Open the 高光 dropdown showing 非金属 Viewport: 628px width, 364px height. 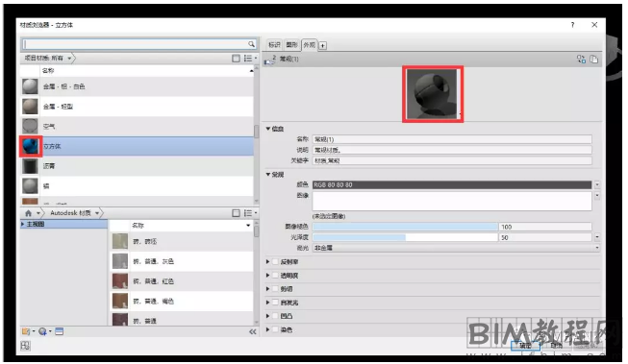tap(456, 248)
